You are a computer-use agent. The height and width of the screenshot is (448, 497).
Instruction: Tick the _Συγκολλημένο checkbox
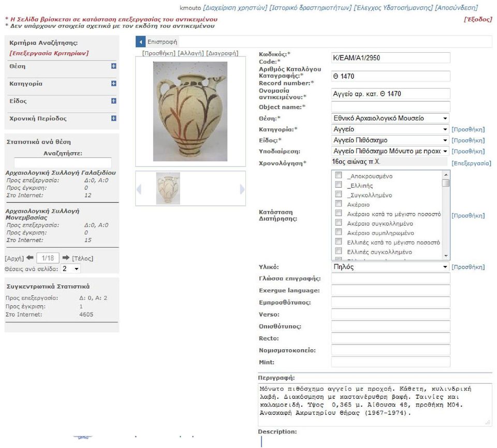tap(339, 194)
